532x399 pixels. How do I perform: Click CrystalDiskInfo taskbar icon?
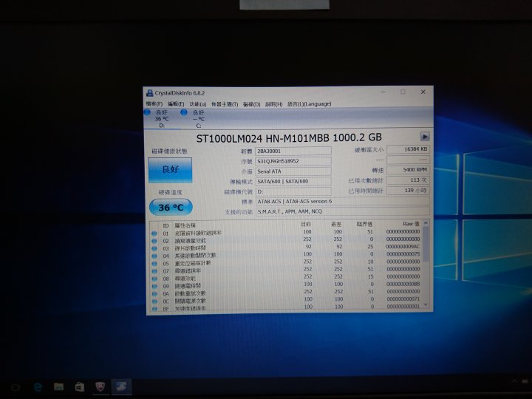(121, 386)
